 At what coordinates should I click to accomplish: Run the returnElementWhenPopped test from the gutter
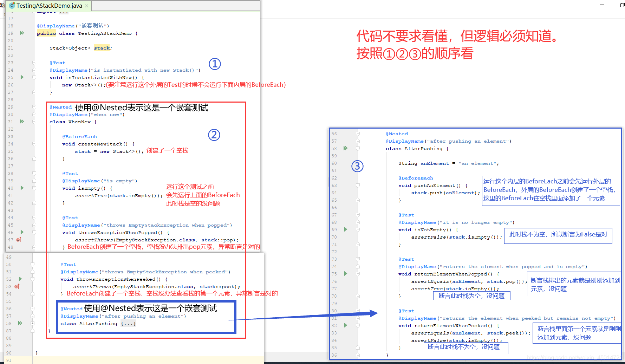click(x=345, y=274)
